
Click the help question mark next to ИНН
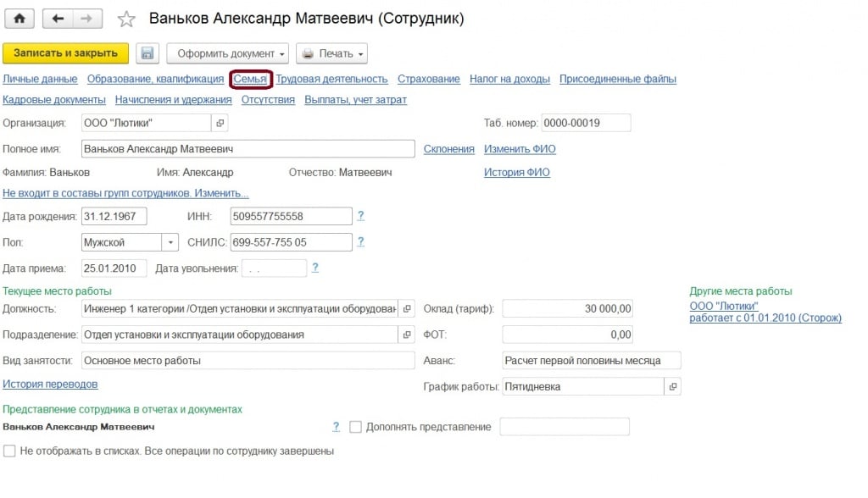coord(361,216)
